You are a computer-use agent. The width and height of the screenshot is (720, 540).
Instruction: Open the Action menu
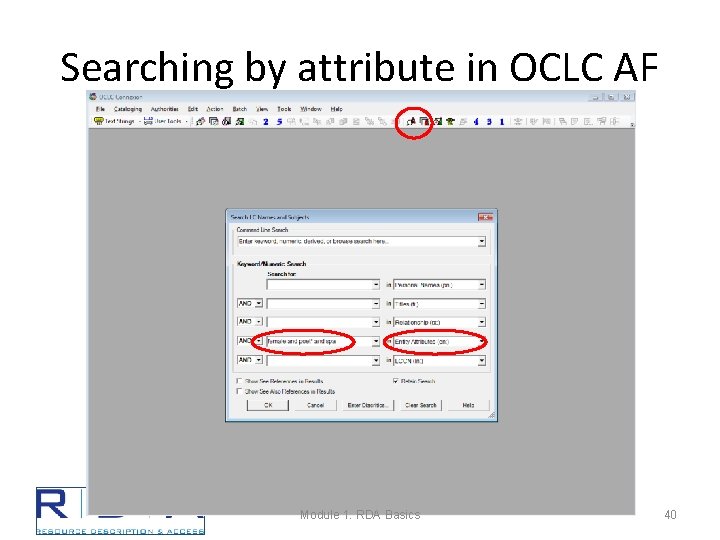[x=214, y=109]
